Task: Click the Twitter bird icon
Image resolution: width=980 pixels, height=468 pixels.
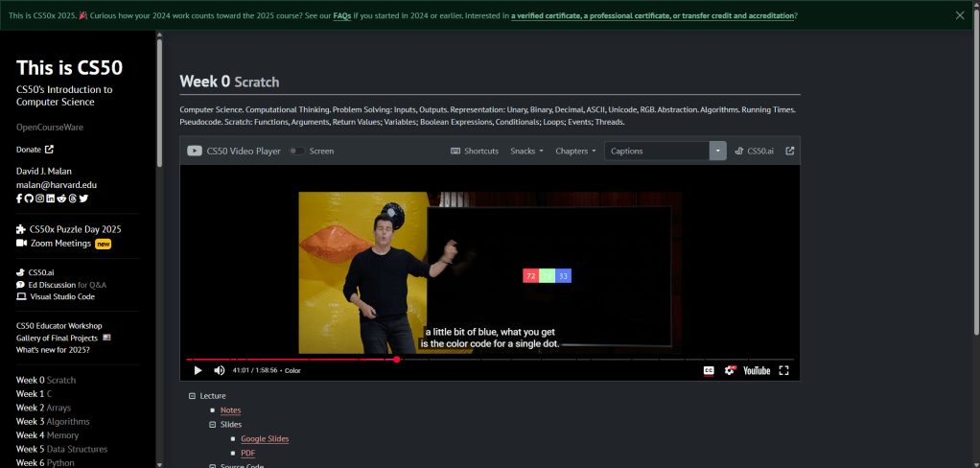Action: click(83, 199)
